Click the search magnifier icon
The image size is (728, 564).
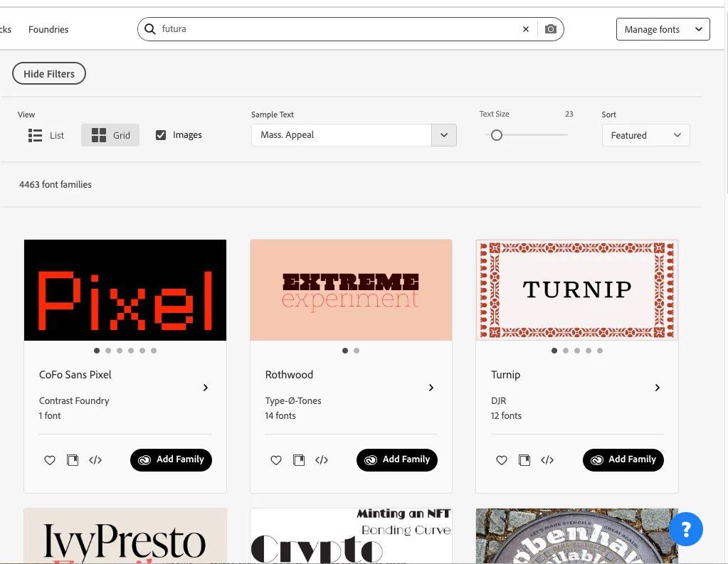pos(150,29)
